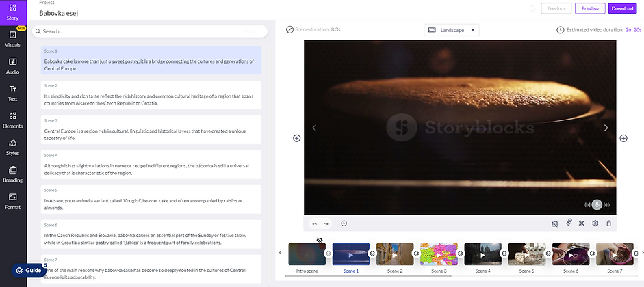Click transition icon between Scene 3 and Scene 4
This screenshot has height=287, width=644.
coord(460,254)
